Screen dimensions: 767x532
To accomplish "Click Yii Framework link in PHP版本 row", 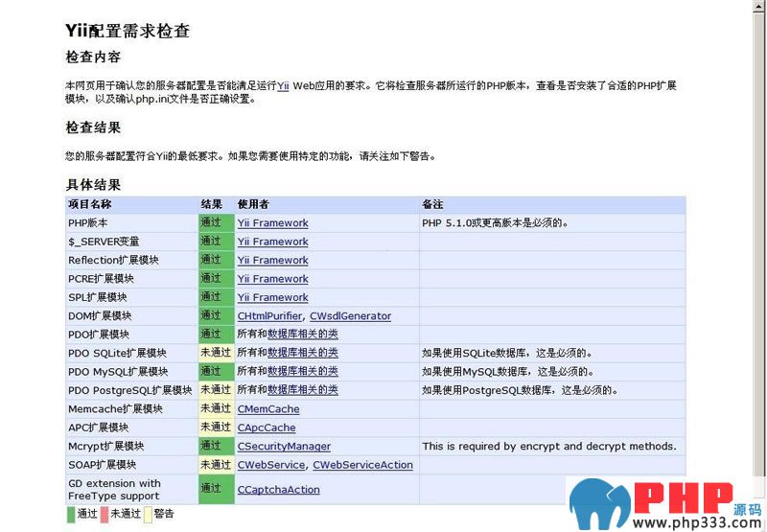I will click(x=273, y=223).
